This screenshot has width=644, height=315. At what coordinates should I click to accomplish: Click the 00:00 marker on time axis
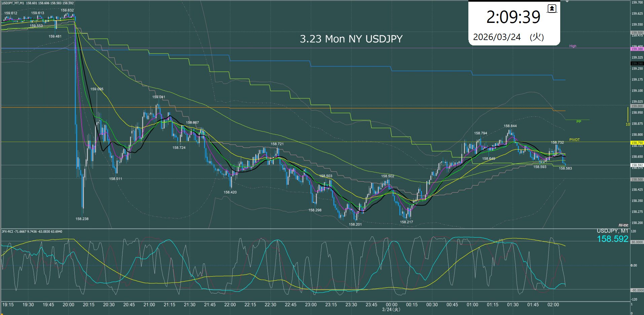(391, 305)
